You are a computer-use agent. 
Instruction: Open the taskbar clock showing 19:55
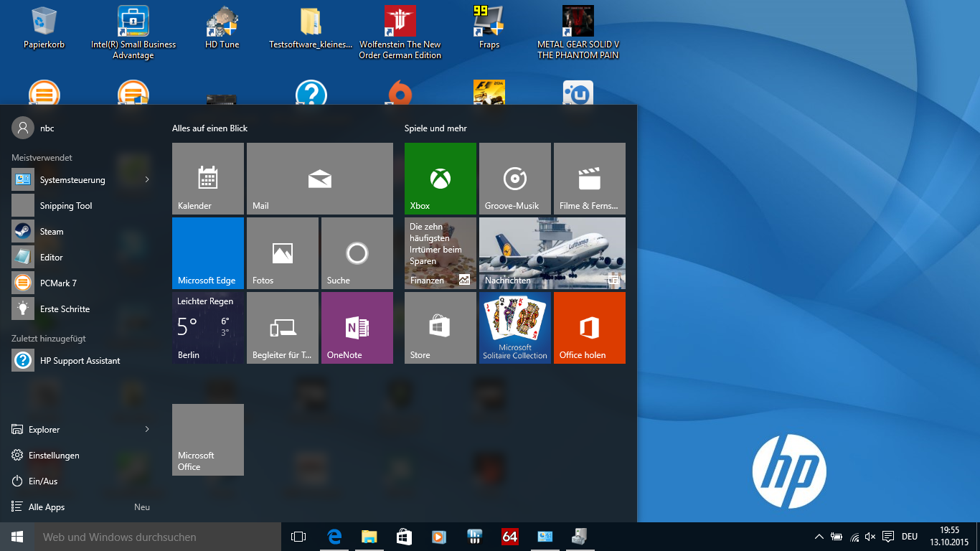(949, 536)
